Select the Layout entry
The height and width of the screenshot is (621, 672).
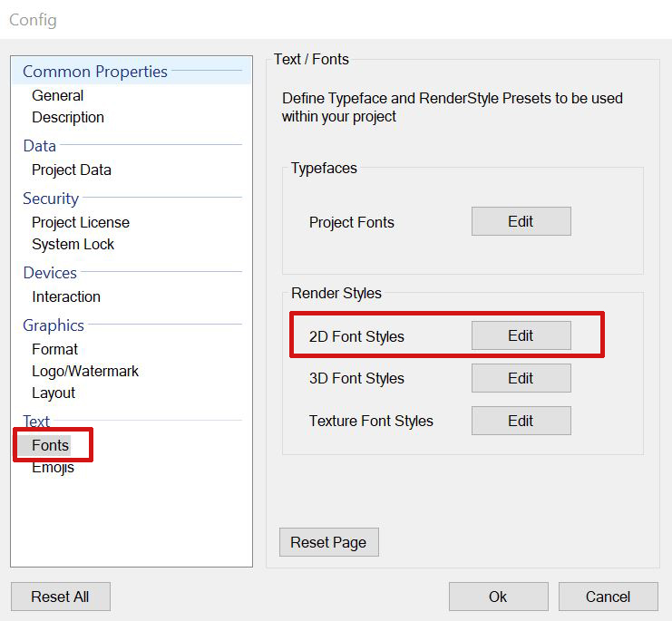coord(54,393)
